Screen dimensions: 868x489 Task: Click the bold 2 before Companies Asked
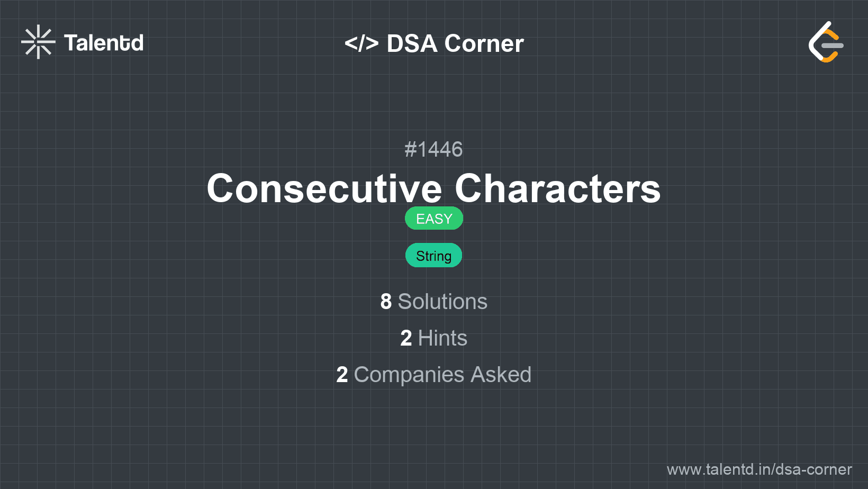pyautogui.click(x=342, y=375)
